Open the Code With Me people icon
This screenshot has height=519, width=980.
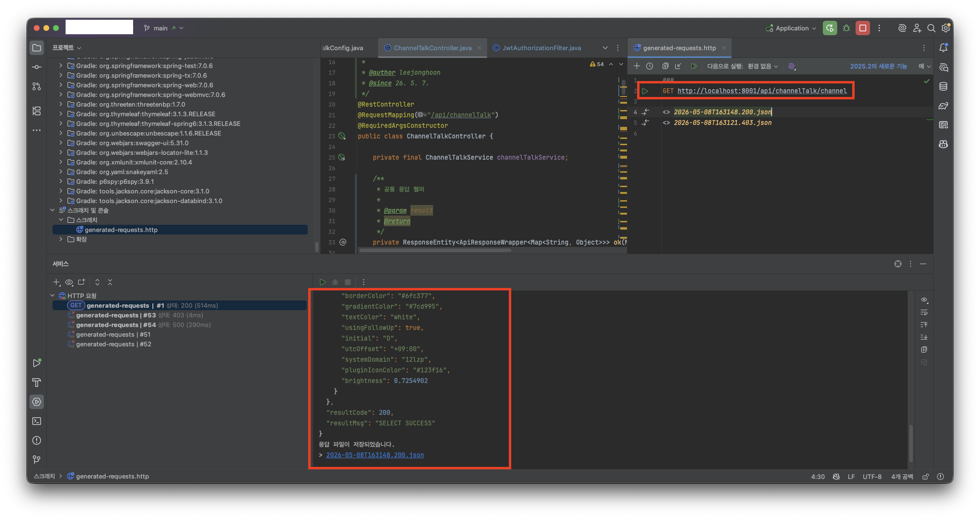[917, 28]
